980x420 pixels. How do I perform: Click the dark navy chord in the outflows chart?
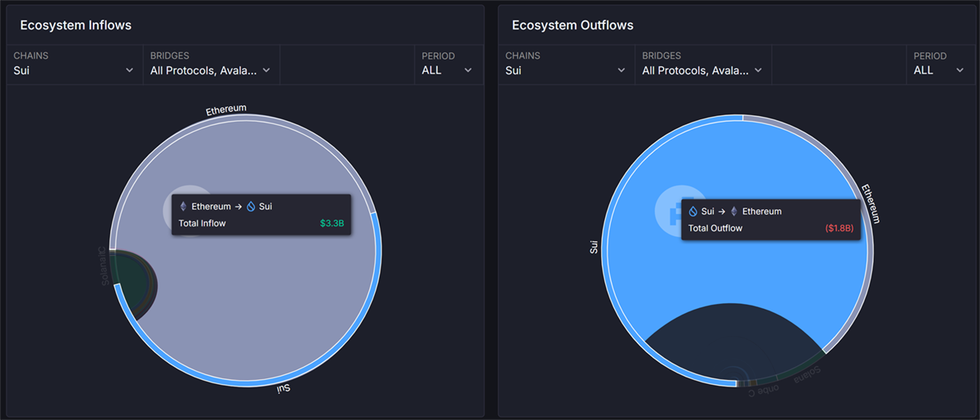[734, 343]
